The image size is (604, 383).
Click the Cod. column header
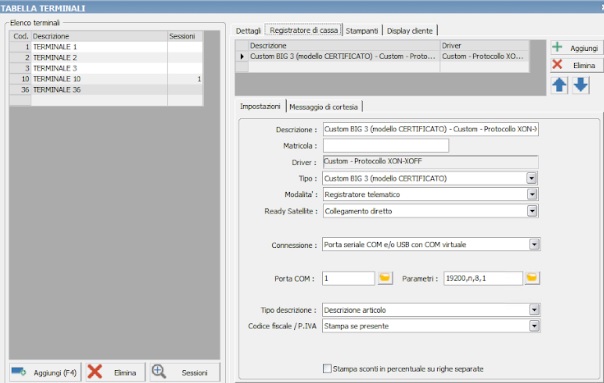[x=20, y=36]
